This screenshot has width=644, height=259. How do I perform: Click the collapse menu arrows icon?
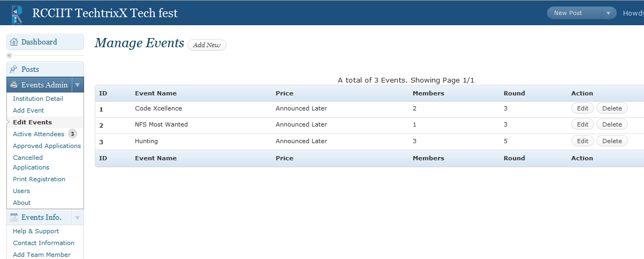(x=9, y=55)
